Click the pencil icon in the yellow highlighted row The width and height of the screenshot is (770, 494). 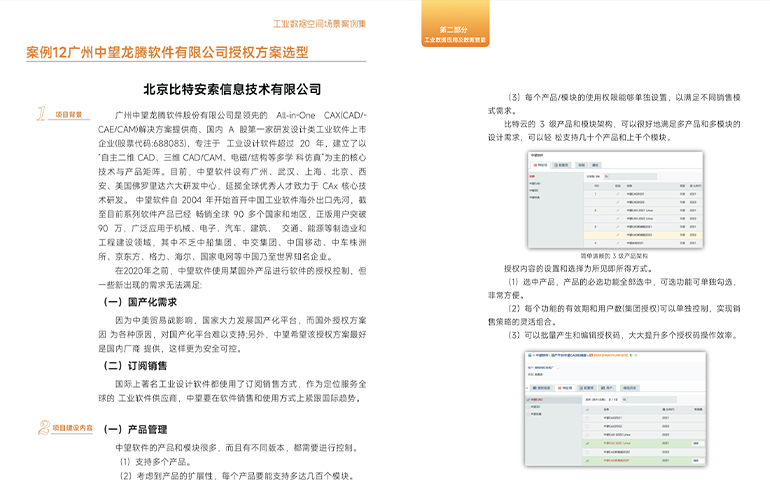618,235
